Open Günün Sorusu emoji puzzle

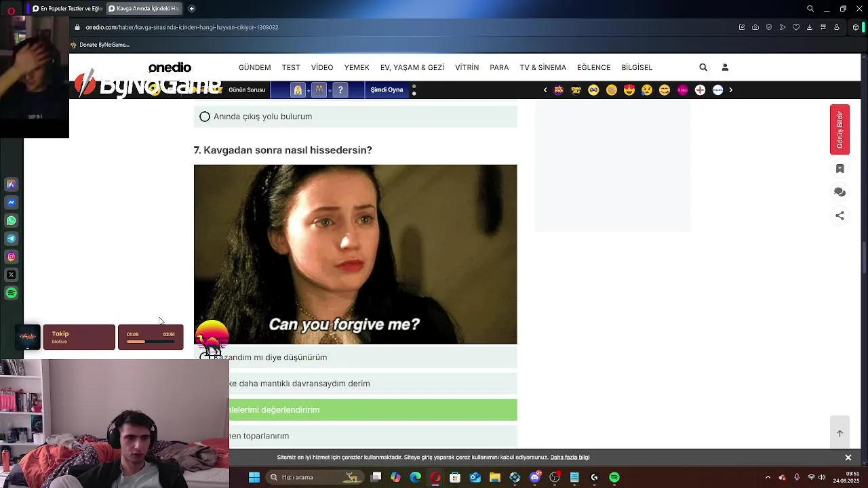(319, 89)
